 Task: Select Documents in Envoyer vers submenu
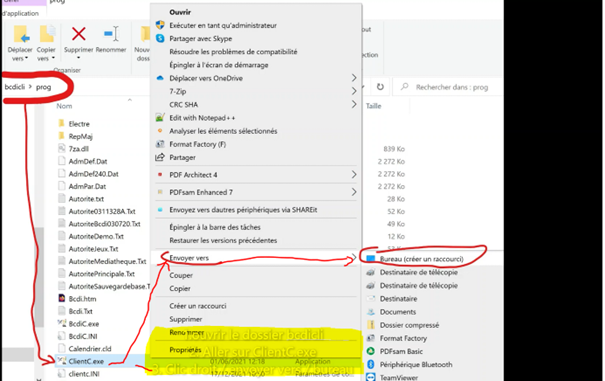point(397,312)
